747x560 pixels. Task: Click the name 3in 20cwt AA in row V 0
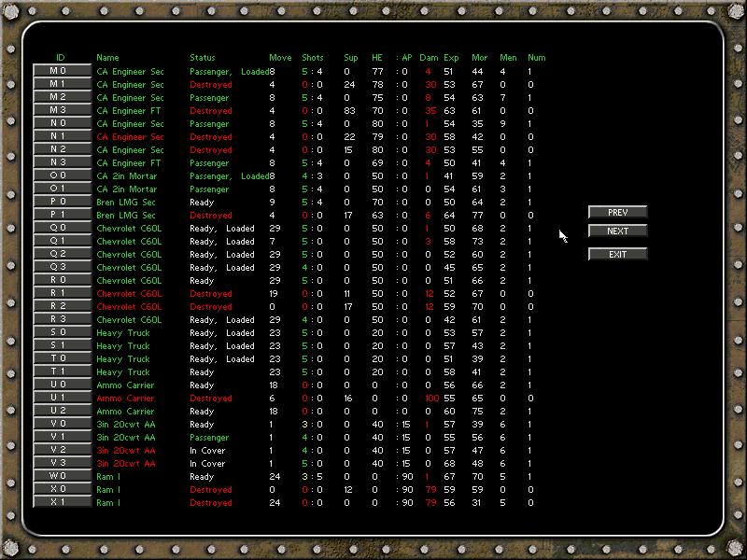(126, 425)
